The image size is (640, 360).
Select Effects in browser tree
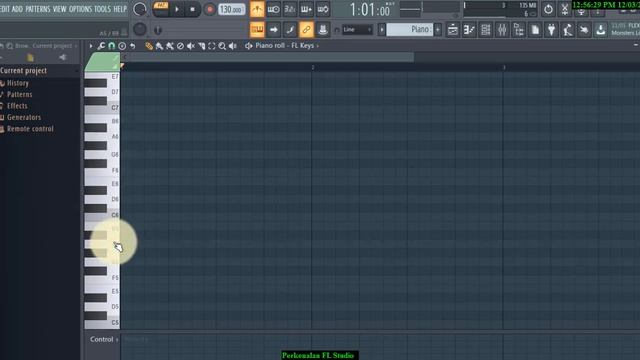click(x=17, y=106)
